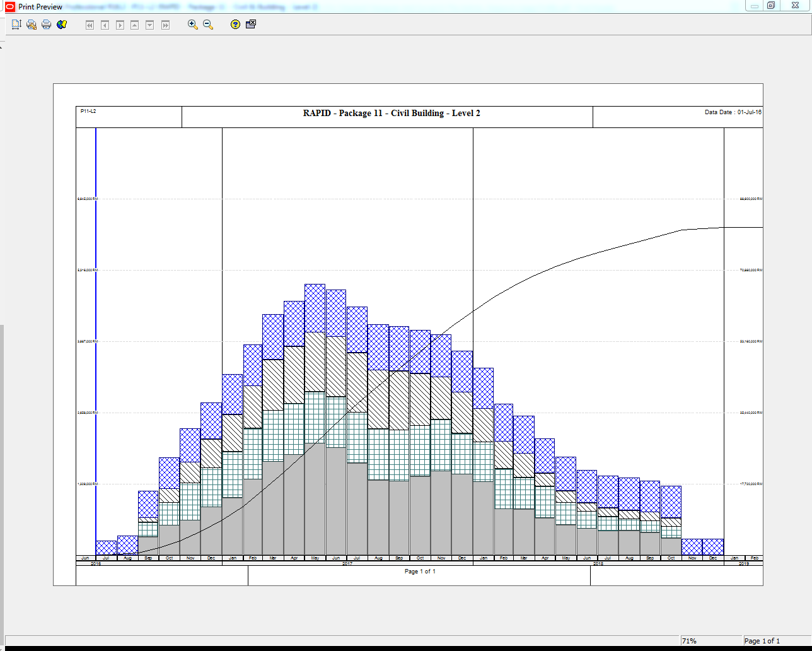Click 'Page 1 of 1' in status bar

point(762,641)
